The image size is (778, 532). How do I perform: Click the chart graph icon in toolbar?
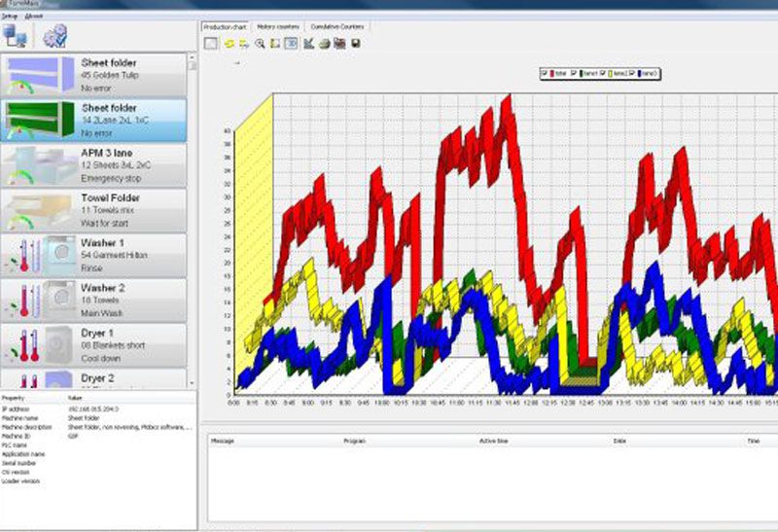308,44
